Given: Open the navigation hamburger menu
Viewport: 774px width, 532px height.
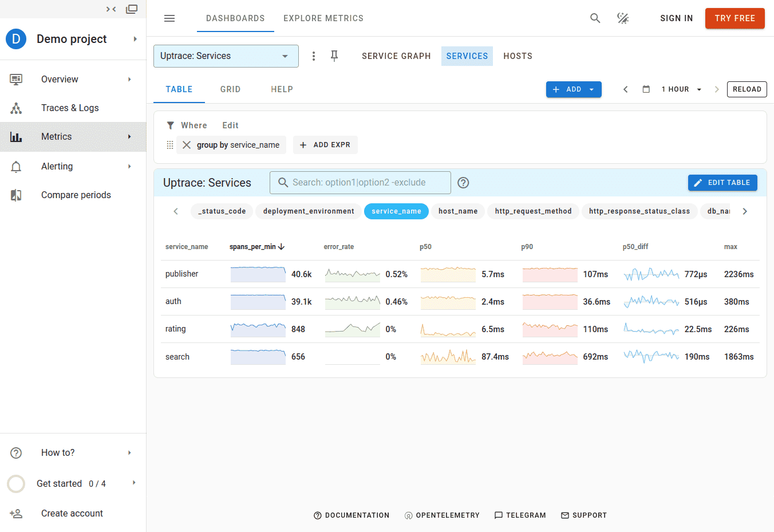Looking at the screenshot, I should (x=169, y=18).
